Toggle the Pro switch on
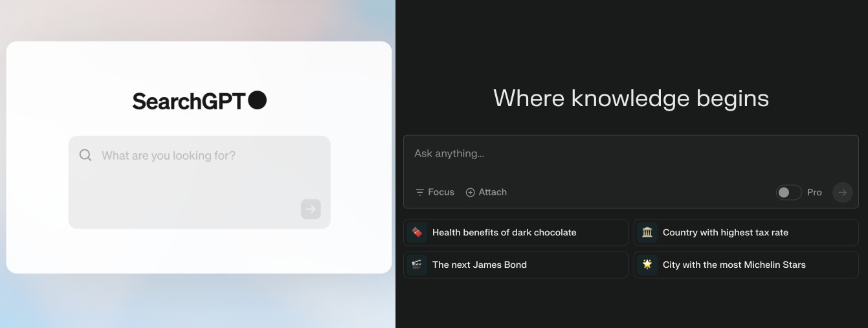Screen dimensions: 868x328 point(789,192)
